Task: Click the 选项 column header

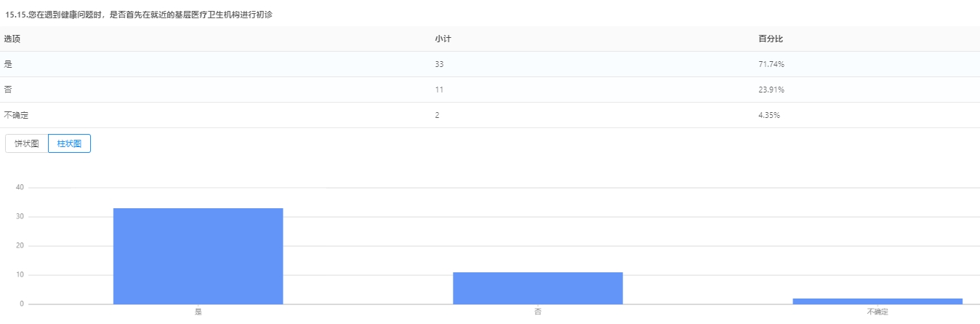Action: (x=12, y=38)
